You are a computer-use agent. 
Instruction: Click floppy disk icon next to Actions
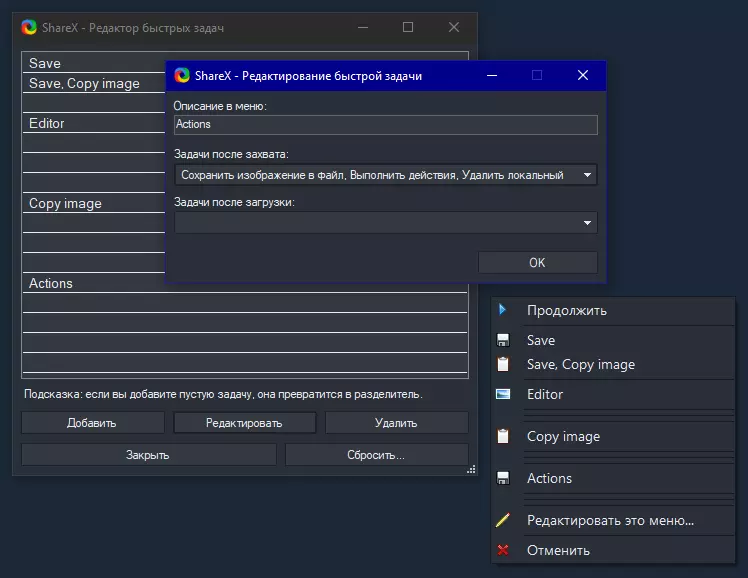503,478
